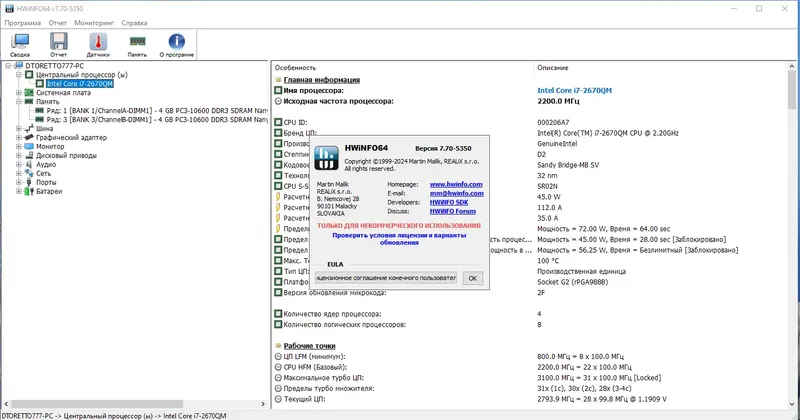
Task: Click the Монитор icon in tree
Action: point(29,146)
